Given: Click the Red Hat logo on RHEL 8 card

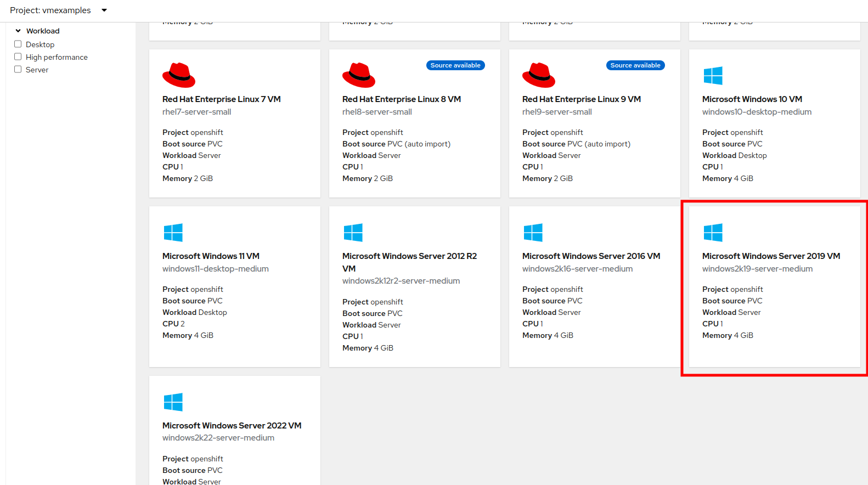Looking at the screenshot, I should pos(359,75).
